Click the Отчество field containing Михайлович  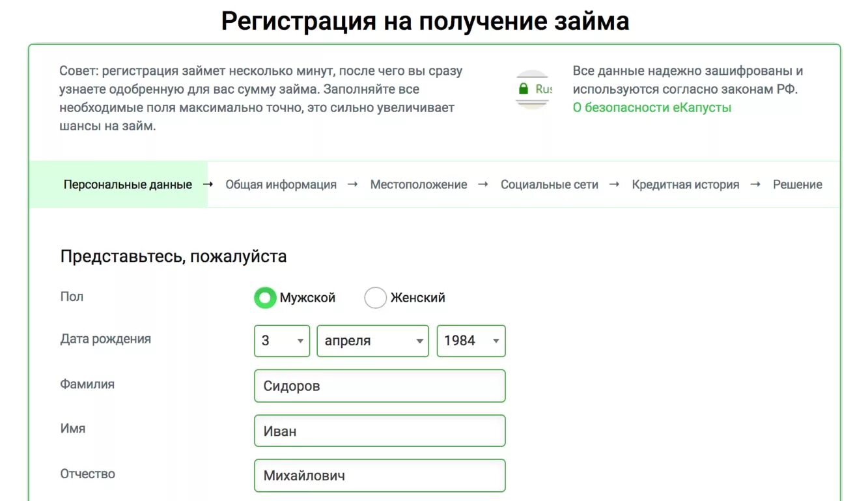click(380, 476)
